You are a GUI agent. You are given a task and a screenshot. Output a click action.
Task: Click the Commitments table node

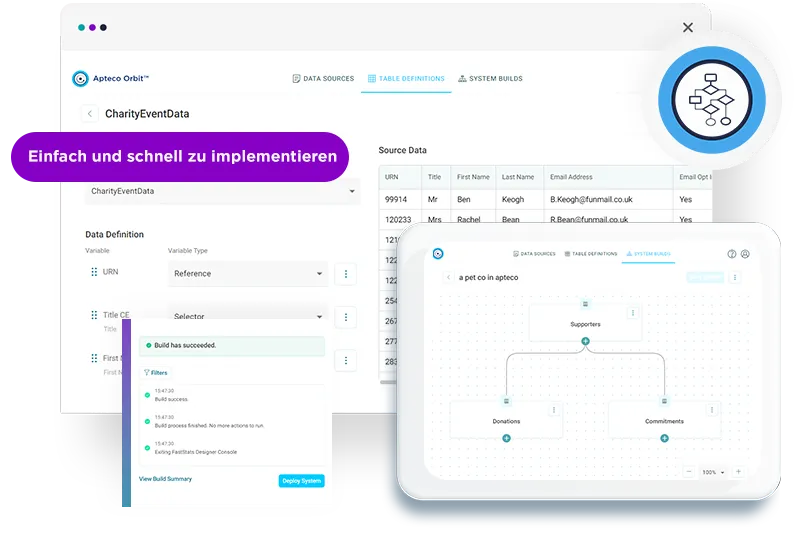664,421
